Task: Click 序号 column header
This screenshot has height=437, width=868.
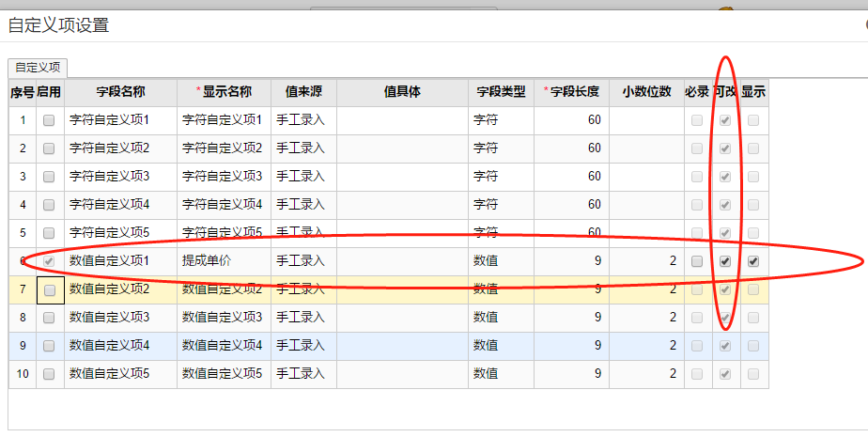Action: tap(23, 92)
